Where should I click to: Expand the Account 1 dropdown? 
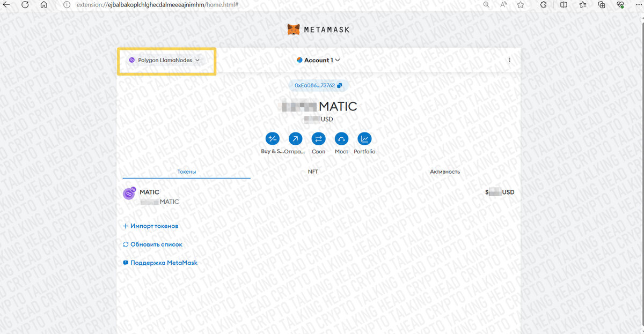[318, 60]
